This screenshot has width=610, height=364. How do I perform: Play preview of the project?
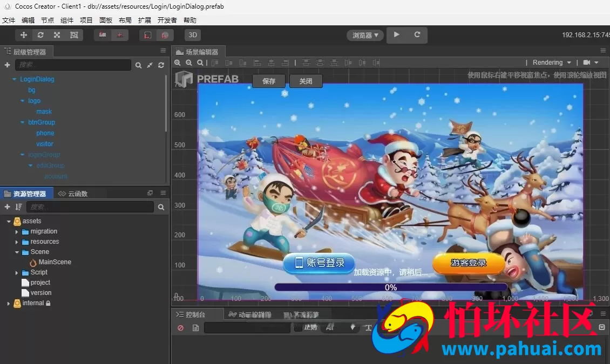pos(396,35)
